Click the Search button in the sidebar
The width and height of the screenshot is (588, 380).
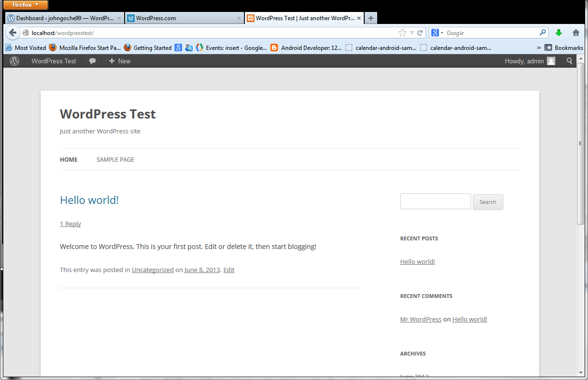point(488,202)
